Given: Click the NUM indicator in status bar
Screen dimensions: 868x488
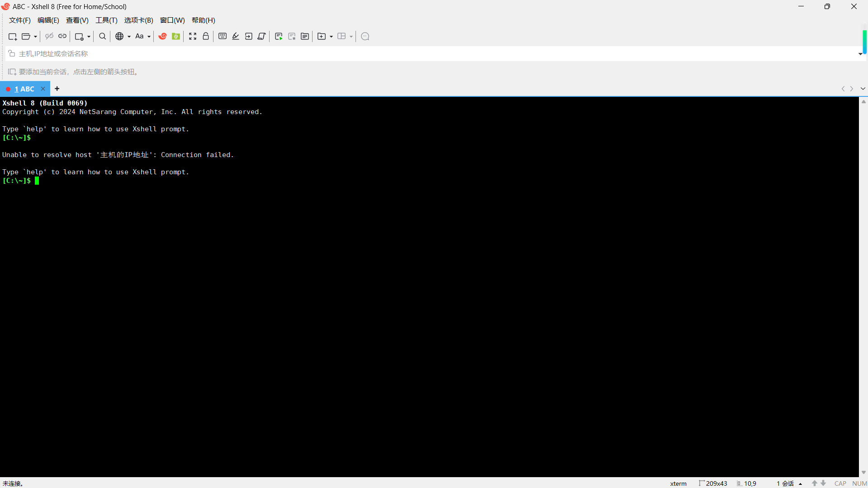Looking at the screenshot, I should [x=859, y=483].
